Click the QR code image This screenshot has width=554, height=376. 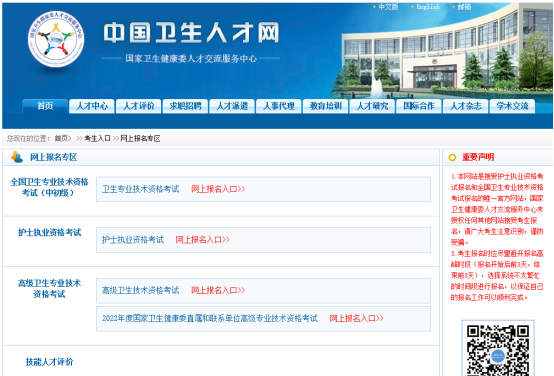497,349
